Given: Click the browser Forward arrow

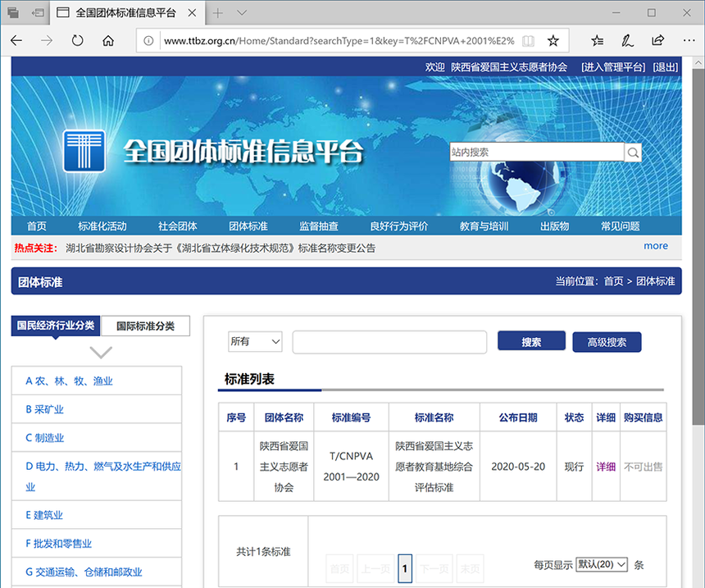Looking at the screenshot, I should [x=47, y=41].
